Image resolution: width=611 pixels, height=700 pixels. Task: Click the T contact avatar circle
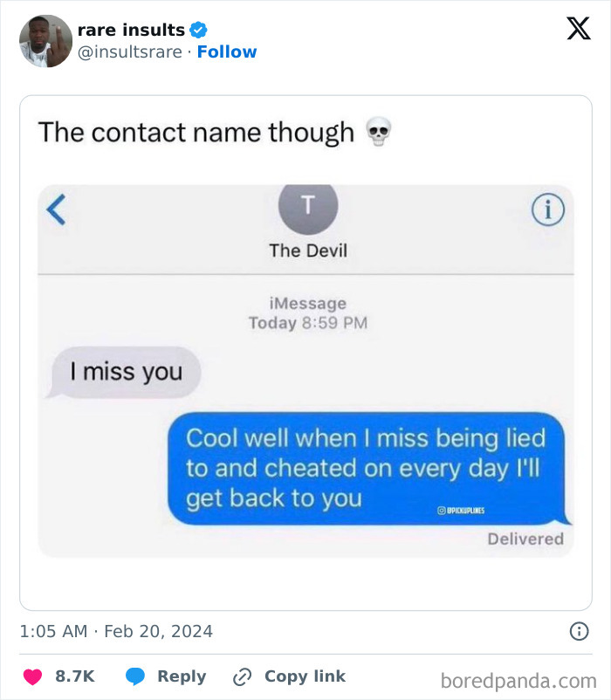coord(308,206)
